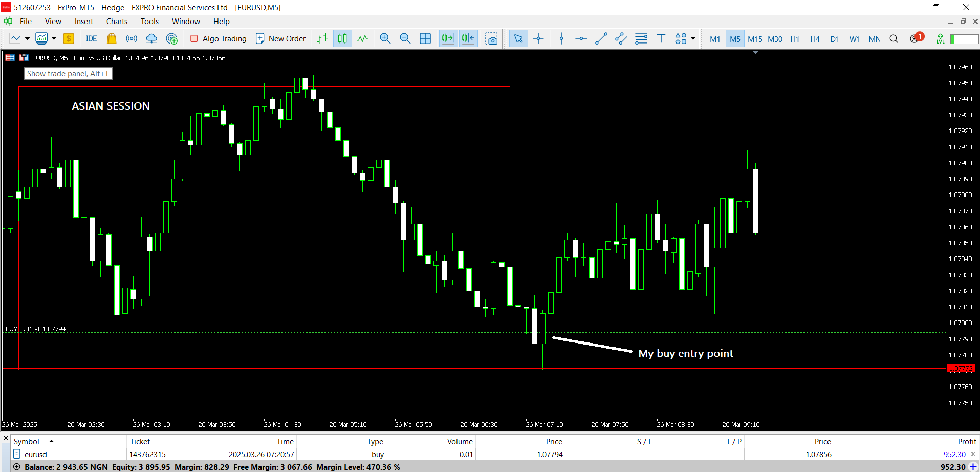
Task: Open the Insert menu
Action: point(84,22)
